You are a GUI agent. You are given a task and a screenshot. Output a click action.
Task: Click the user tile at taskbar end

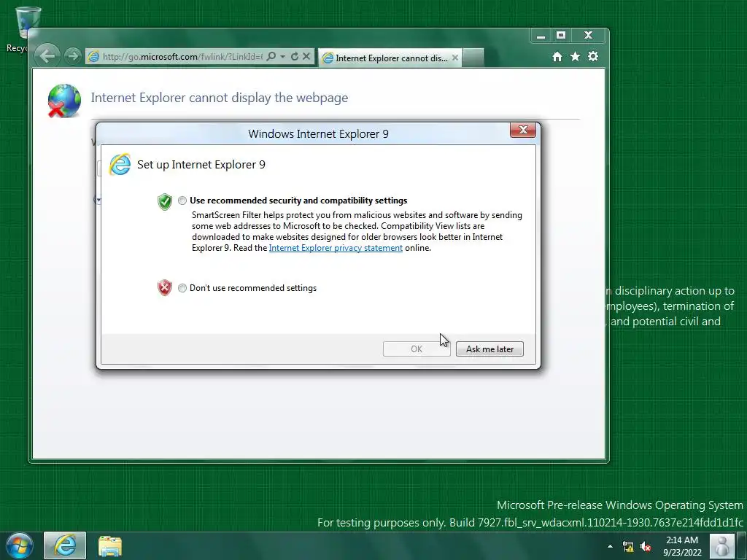[721, 546]
